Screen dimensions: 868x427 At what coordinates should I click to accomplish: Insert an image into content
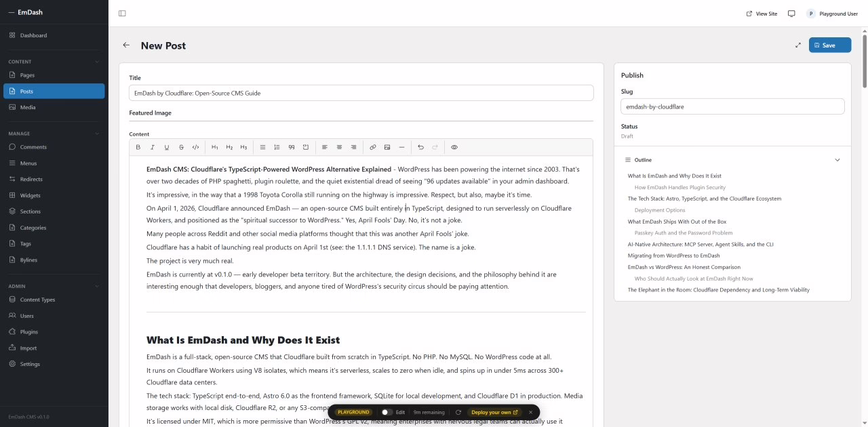[x=387, y=147]
